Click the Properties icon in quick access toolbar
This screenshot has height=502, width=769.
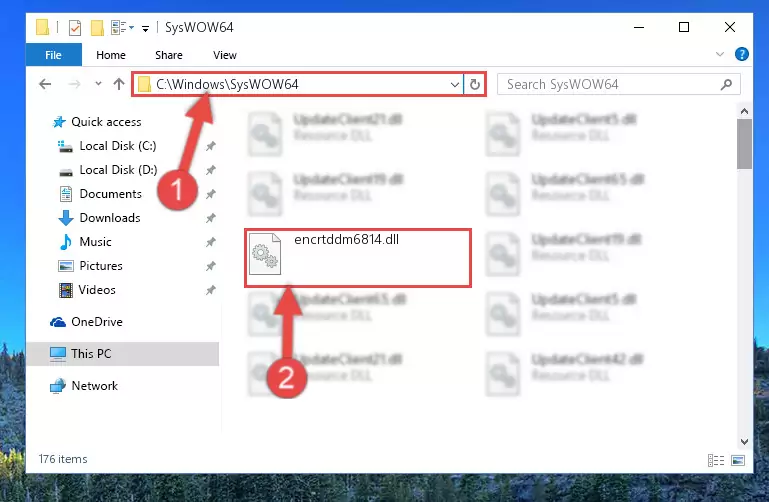click(x=75, y=27)
